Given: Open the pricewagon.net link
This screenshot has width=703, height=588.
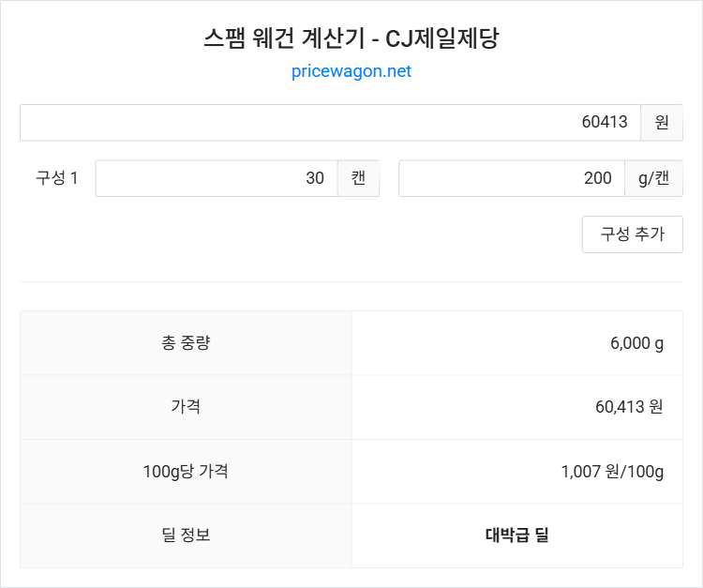Looking at the screenshot, I should 351,71.
